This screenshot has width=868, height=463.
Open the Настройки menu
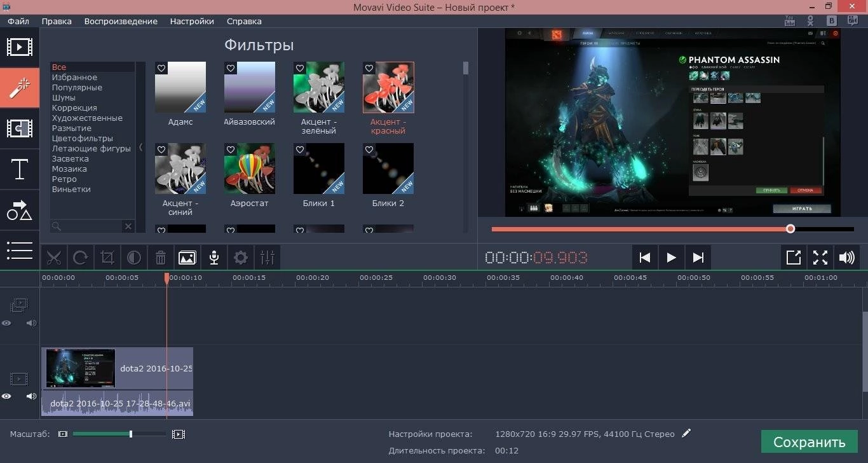[192, 21]
